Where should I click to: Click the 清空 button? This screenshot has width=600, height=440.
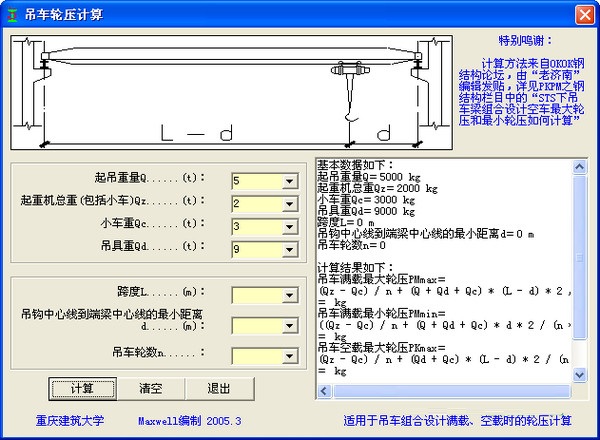coord(151,389)
